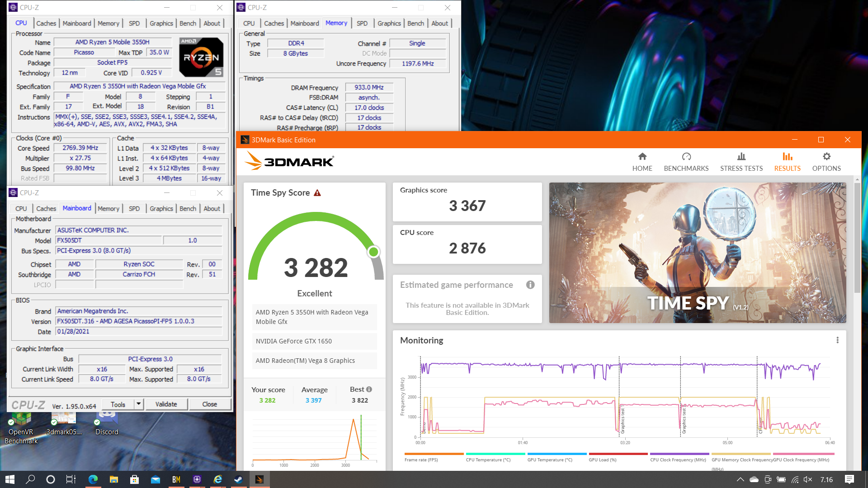Open SPD tab in top-left CPU-Z
This screenshot has width=868, height=488.
pos(134,23)
